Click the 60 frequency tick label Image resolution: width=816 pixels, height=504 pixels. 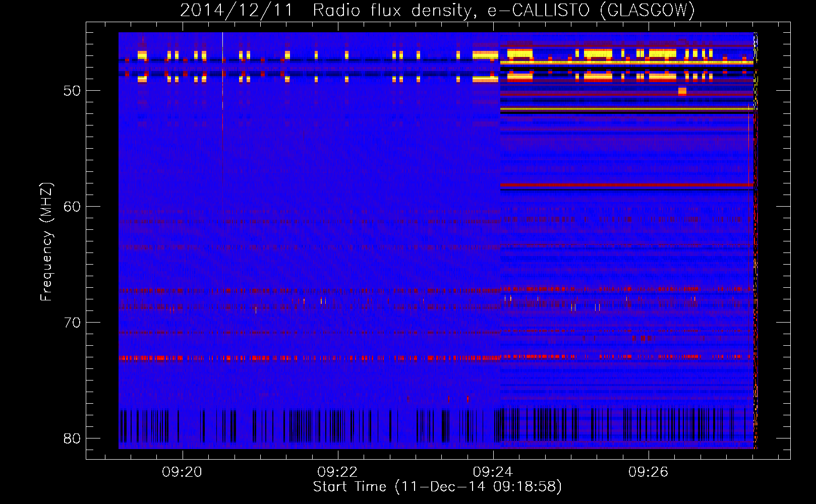coord(72,207)
